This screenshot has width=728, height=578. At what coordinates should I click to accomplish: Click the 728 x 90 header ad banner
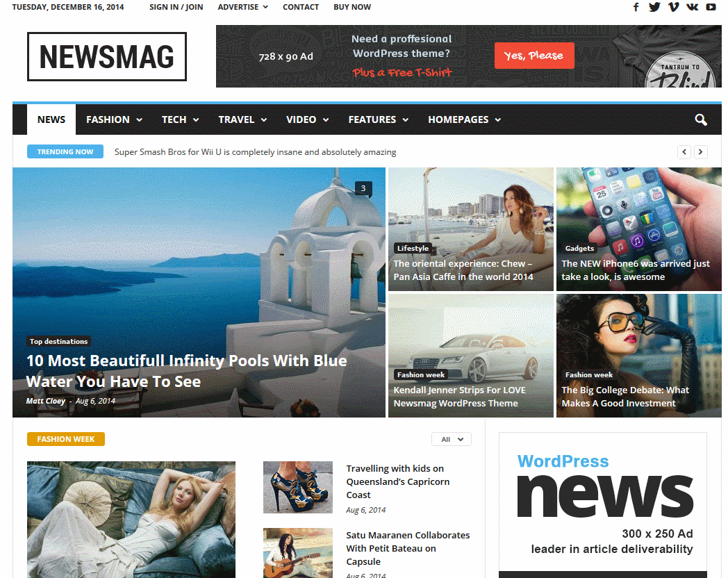[x=468, y=56]
